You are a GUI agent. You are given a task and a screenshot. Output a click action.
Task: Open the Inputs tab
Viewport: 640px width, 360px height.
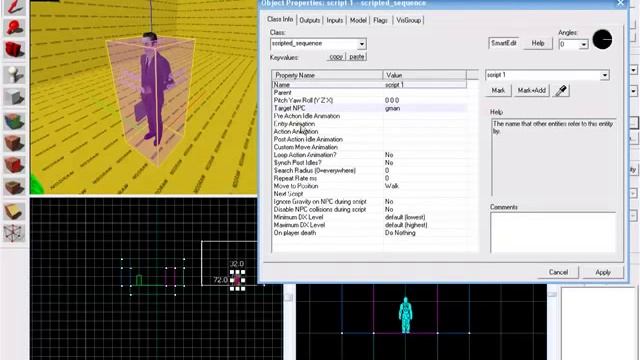tap(335, 20)
